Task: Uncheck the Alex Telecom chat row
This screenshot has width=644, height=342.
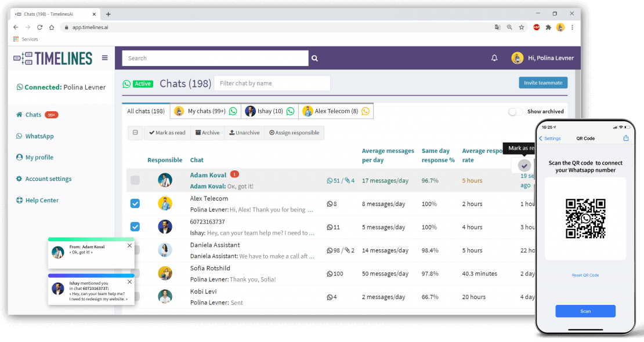Action: [x=135, y=203]
